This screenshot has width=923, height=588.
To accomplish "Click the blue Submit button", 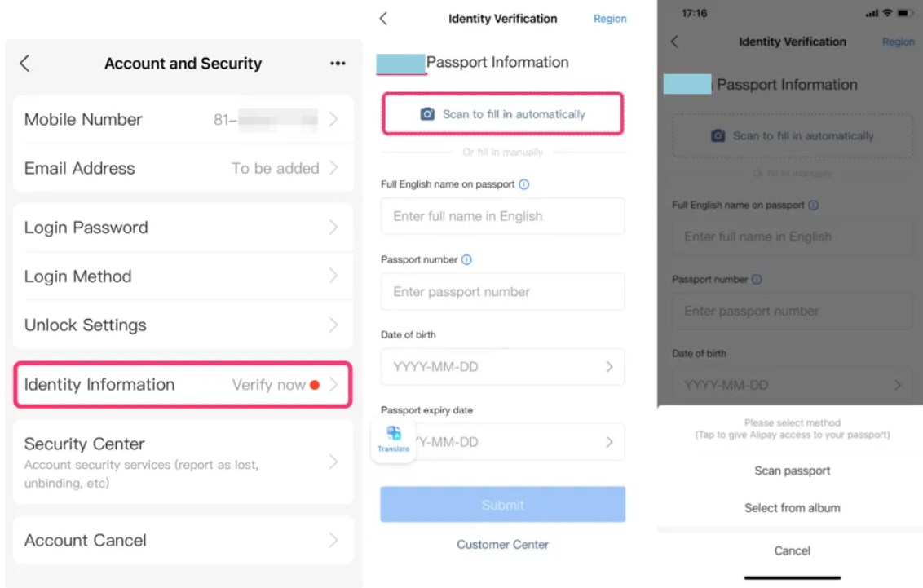I will point(503,505).
